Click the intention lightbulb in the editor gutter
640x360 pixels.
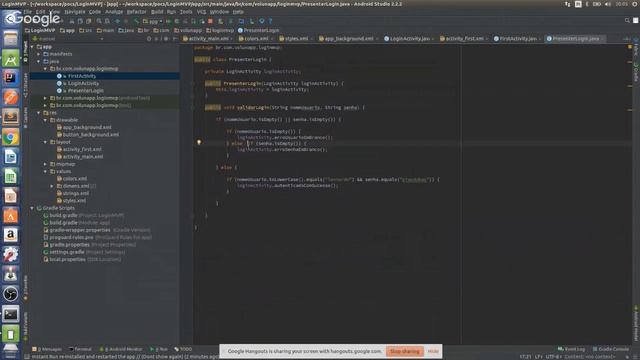tap(199, 142)
